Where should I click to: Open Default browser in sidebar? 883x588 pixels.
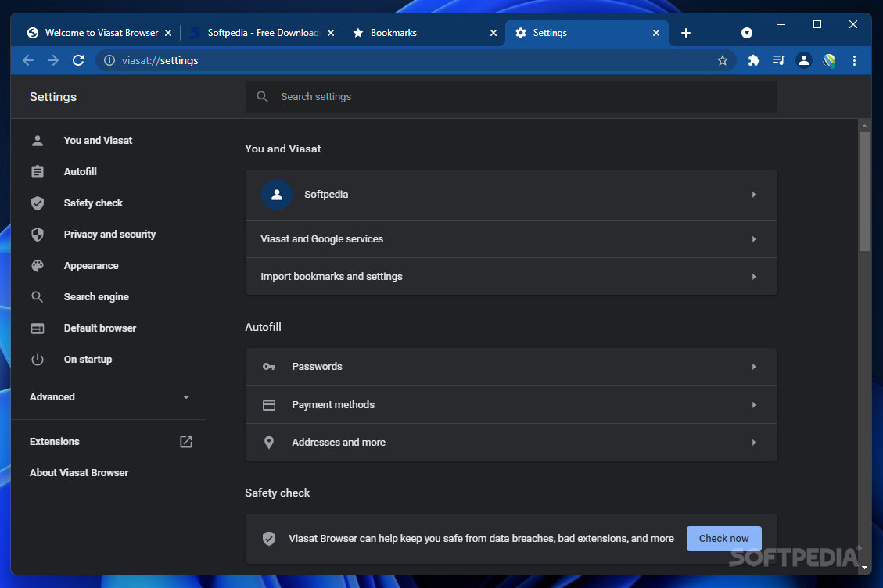(x=99, y=328)
